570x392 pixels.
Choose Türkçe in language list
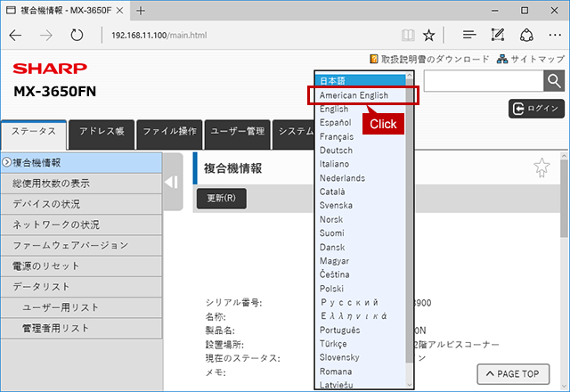(x=361, y=344)
